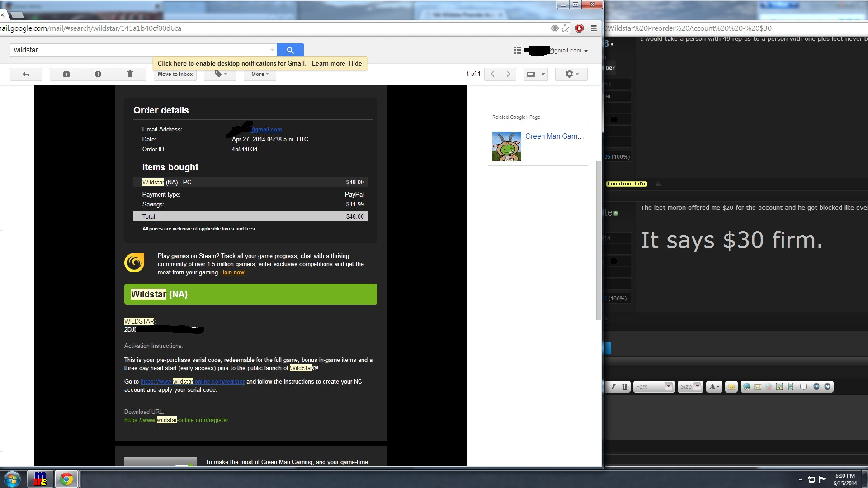
Task: Click the extension icon left of the bookmark star
Action: tap(555, 28)
